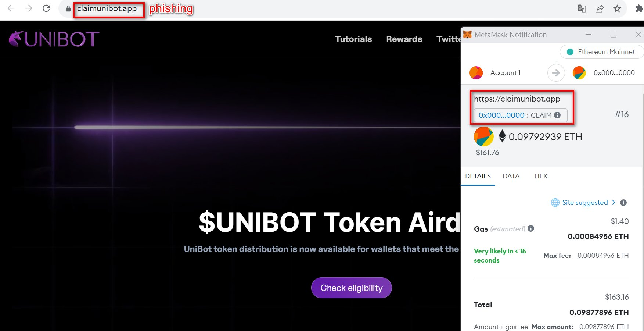The width and height of the screenshot is (644, 331).
Task: Open Tutorials in site navigation
Action: [353, 39]
